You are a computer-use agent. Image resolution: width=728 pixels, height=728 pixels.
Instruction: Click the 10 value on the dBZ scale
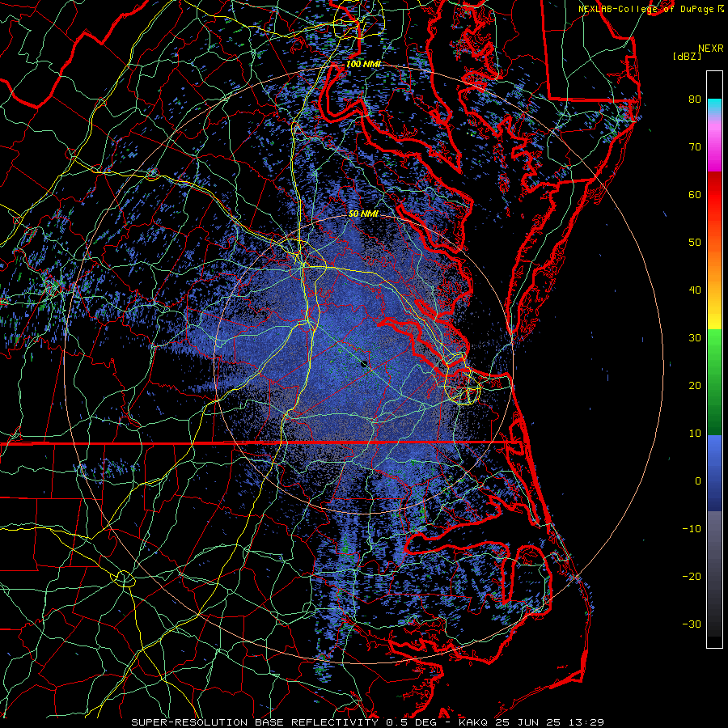(x=695, y=434)
